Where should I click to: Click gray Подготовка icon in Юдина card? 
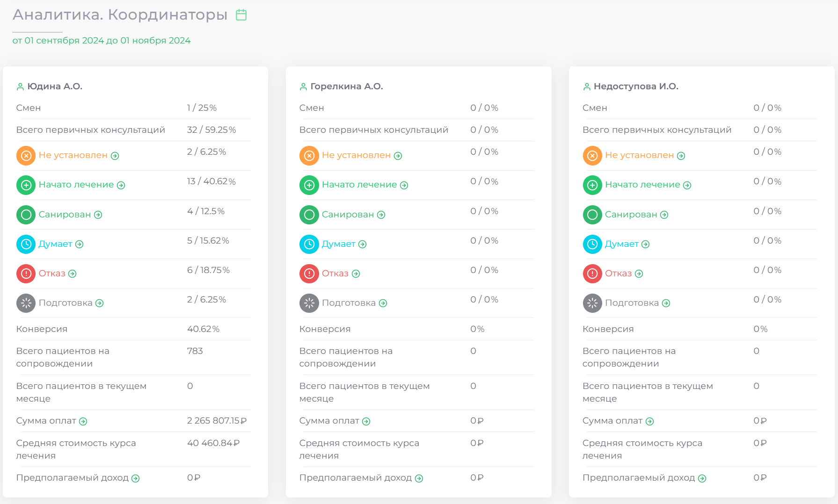[26, 303]
